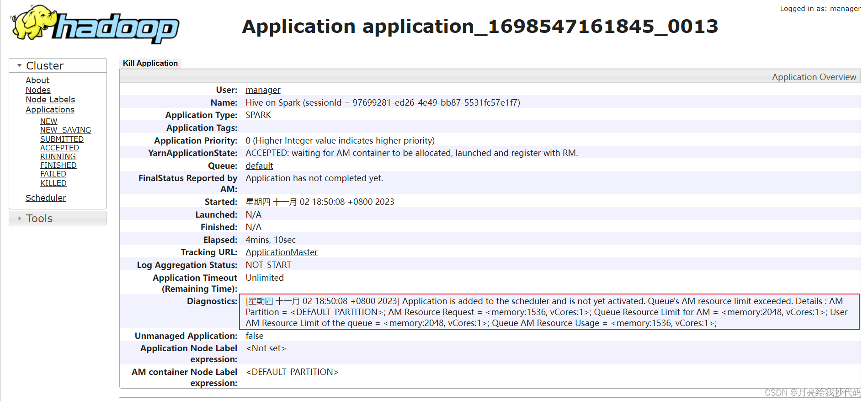The image size is (868, 401).
Task: Open the About cluster page
Action: coord(37,80)
